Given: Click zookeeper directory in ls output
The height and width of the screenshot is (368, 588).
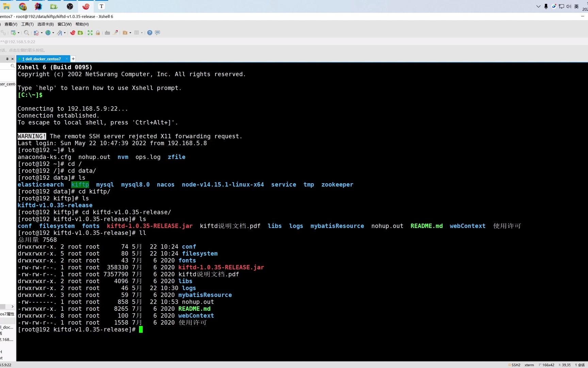Looking at the screenshot, I should tap(337, 185).
